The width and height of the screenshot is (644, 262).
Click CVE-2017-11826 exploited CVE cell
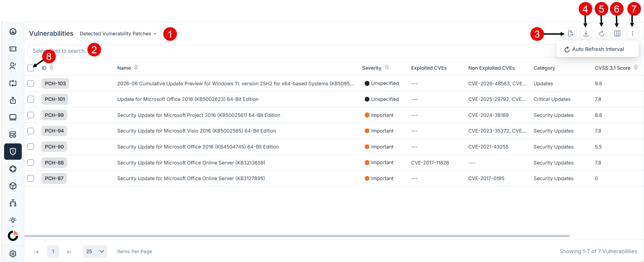(430, 163)
